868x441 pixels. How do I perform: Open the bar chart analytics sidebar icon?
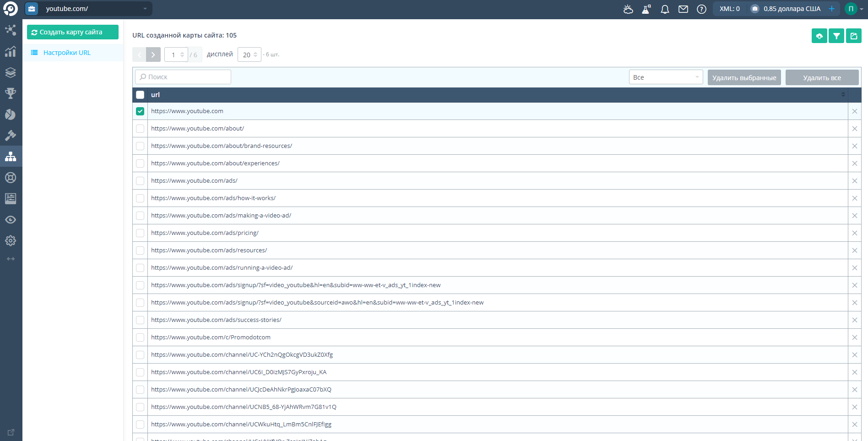click(x=11, y=51)
